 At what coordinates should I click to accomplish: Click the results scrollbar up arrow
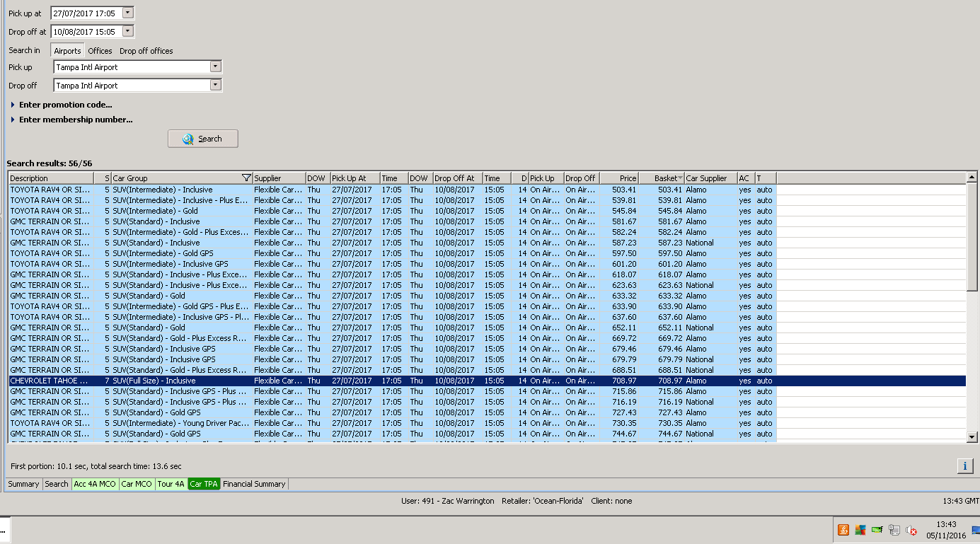point(972,178)
